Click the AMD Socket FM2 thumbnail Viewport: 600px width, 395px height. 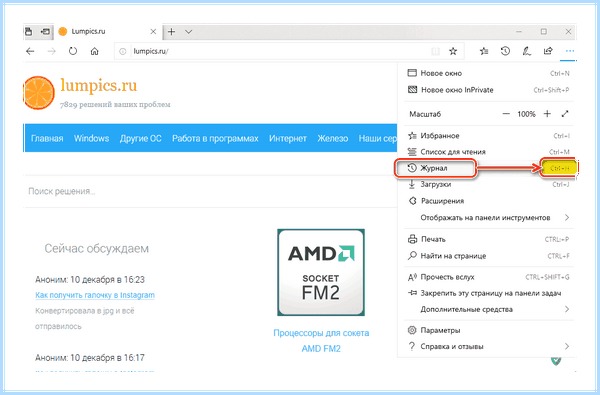pos(321,273)
